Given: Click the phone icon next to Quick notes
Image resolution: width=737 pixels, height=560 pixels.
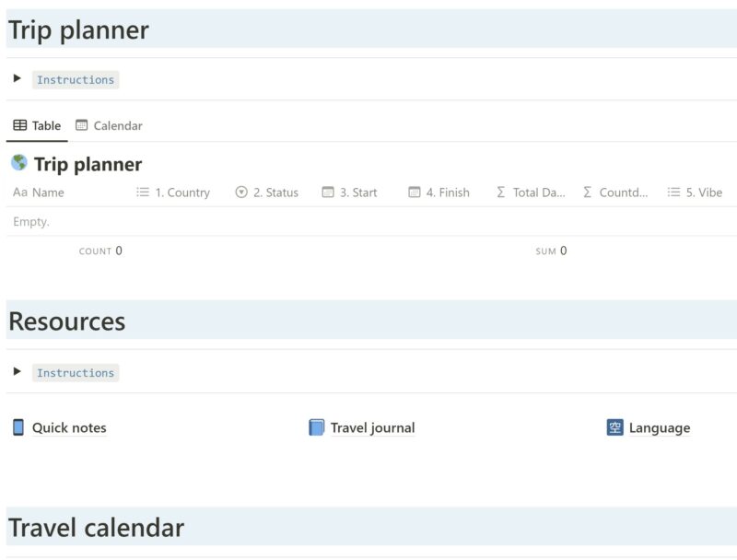Looking at the screenshot, I should click(x=18, y=427).
